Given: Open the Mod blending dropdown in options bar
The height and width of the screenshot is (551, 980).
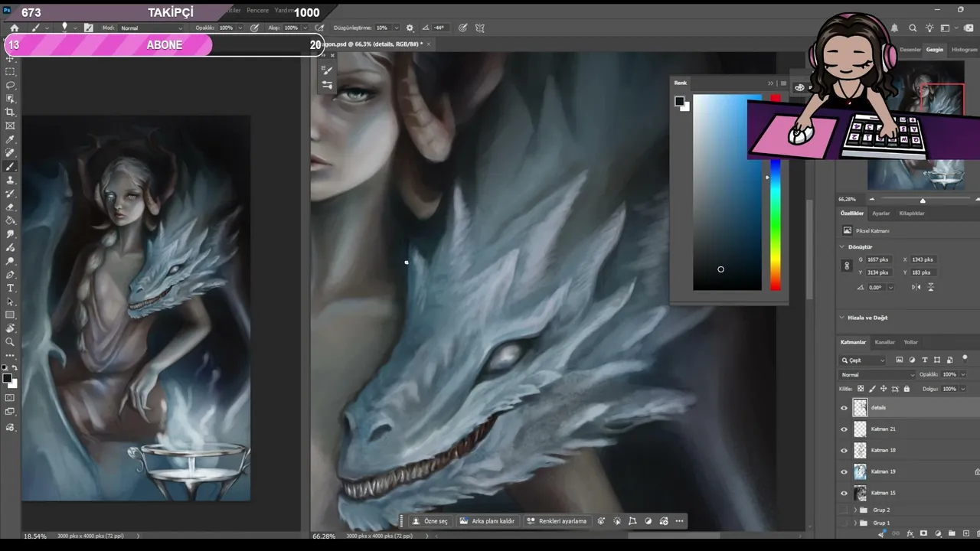Looking at the screenshot, I should 152,28.
